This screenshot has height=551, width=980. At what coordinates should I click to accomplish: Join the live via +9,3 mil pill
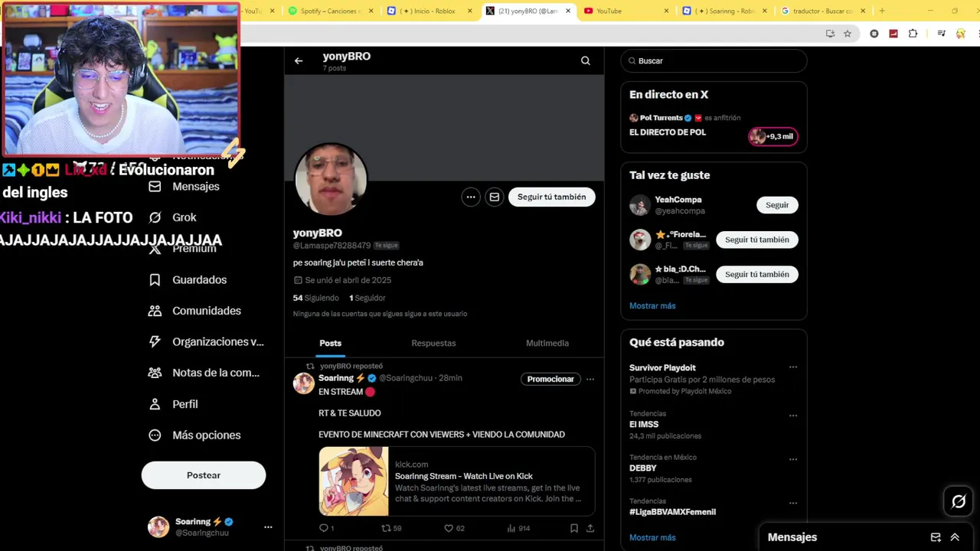tap(773, 136)
